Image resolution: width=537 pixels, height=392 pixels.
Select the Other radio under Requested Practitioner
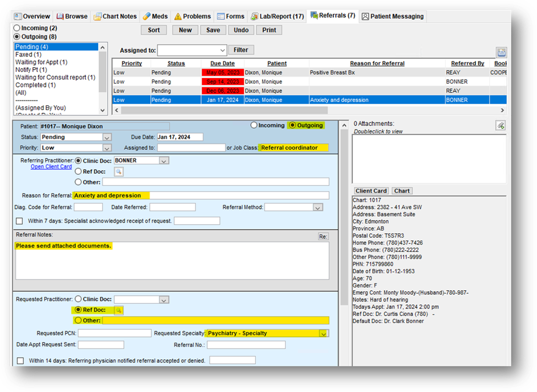coord(78,320)
